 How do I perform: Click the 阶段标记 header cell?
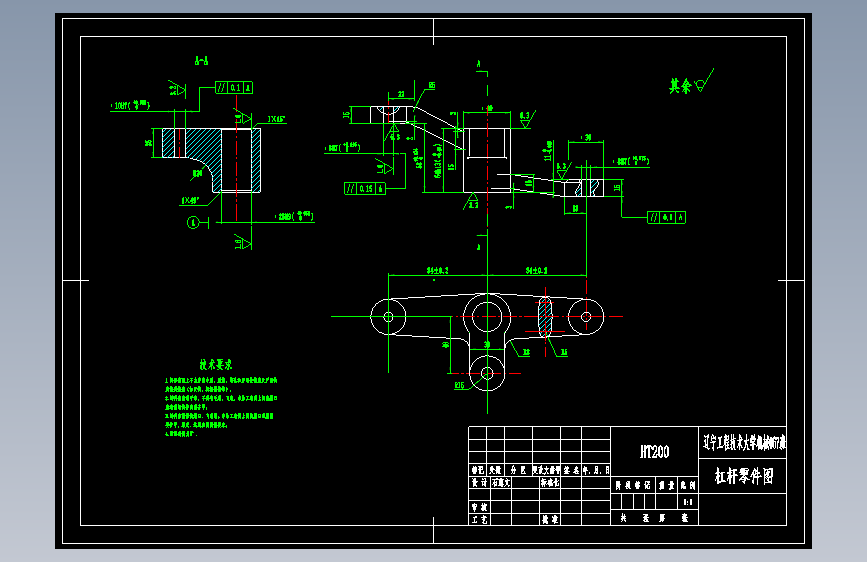[x=633, y=485]
